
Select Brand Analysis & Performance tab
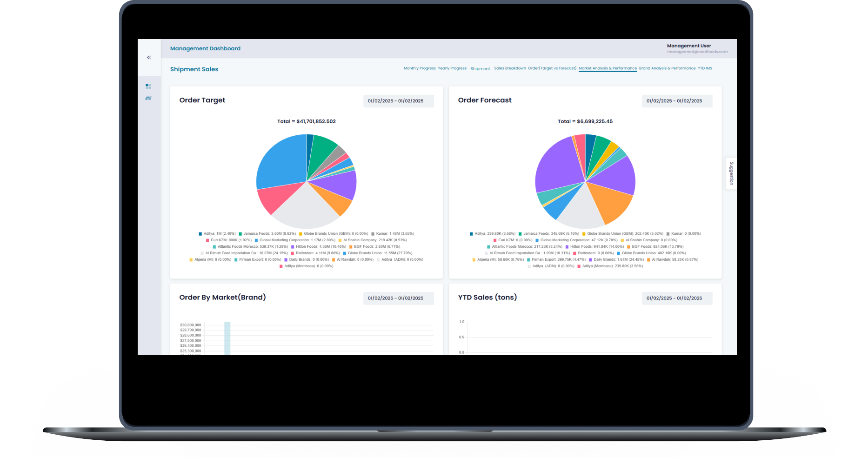pos(667,68)
